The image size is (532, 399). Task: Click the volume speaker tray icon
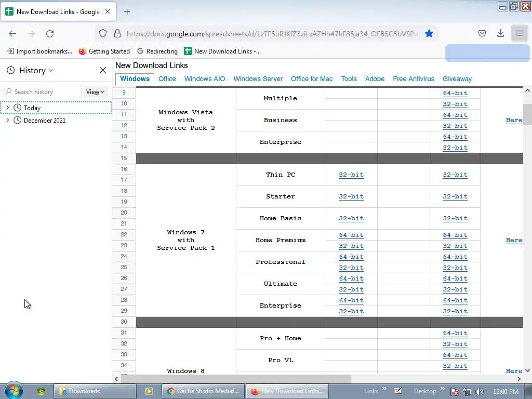pyautogui.click(x=479, y=392)
